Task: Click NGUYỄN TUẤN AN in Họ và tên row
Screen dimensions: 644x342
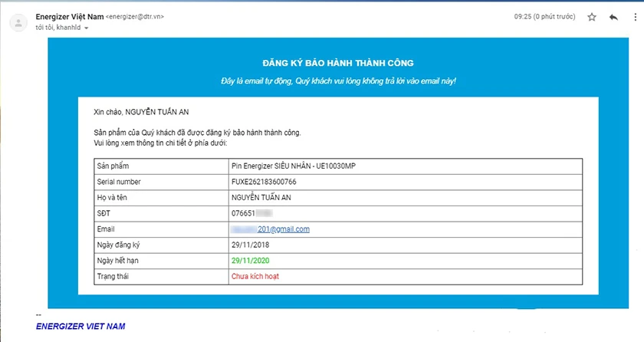Action: point(261,198)
